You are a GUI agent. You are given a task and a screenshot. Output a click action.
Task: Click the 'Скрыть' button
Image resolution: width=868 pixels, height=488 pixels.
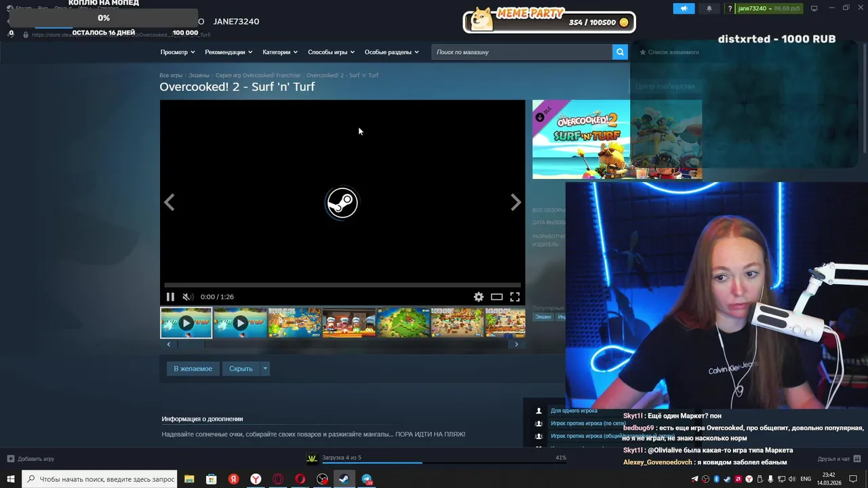click(241, 369)
